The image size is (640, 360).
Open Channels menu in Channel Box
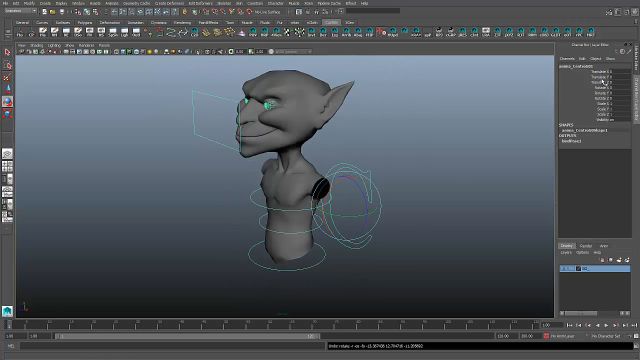pos(567,59)
